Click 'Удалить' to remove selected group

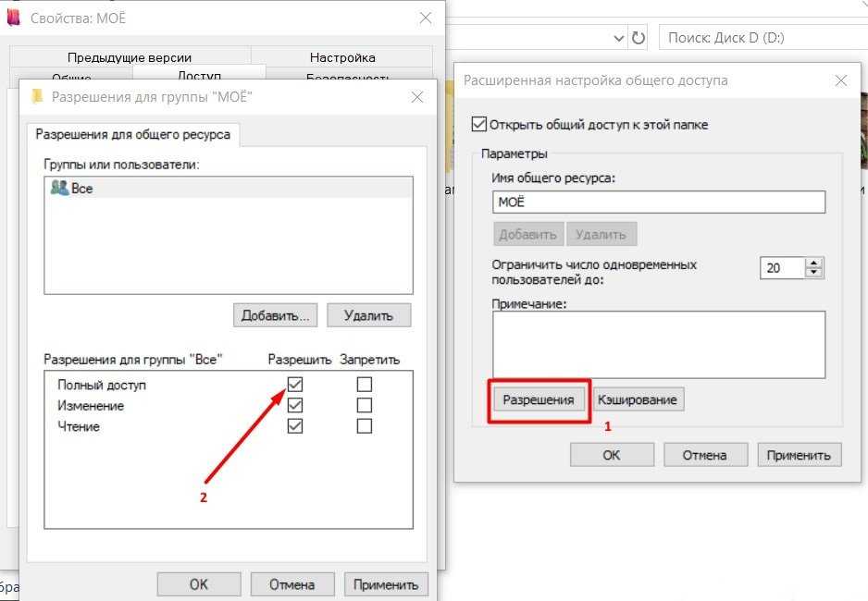pos(368,314)
